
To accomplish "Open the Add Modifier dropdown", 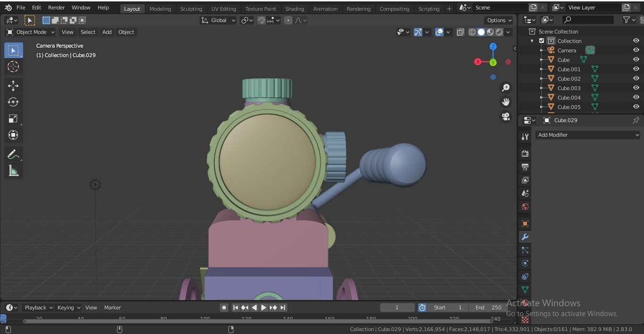I will coord(588,135).
